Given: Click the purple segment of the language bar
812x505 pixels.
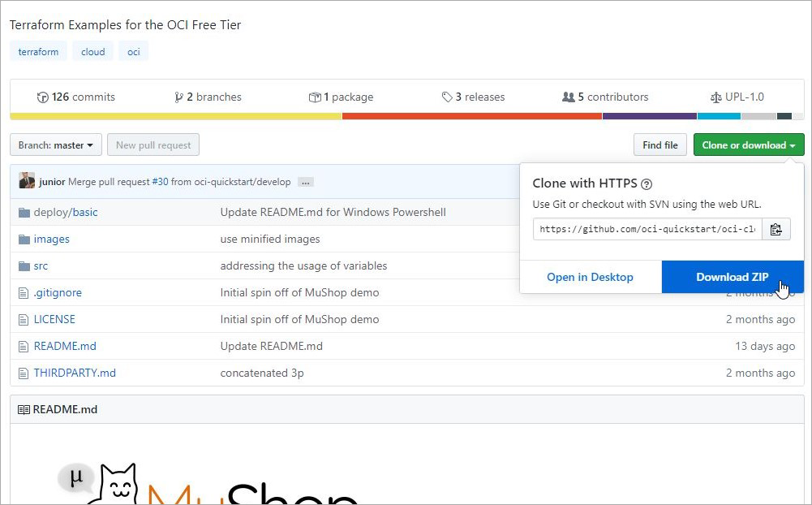Looking at the screenshot, I should (650, 116).
